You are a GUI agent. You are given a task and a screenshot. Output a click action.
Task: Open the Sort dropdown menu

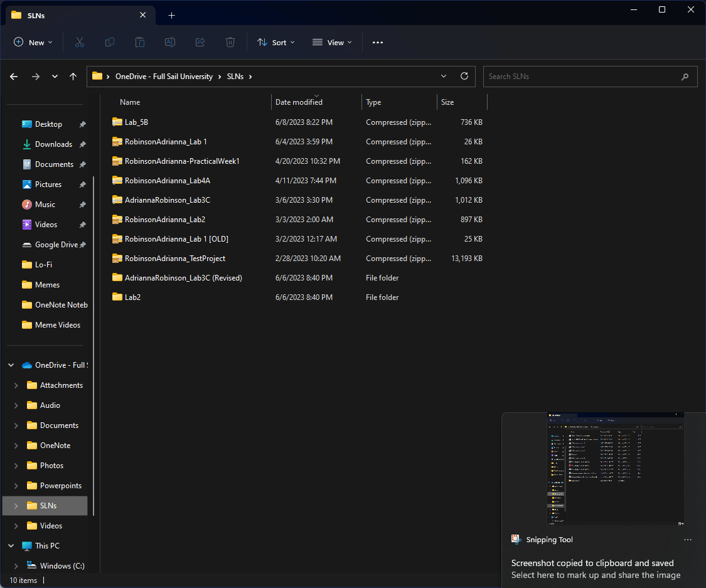[x=276, y=42]
